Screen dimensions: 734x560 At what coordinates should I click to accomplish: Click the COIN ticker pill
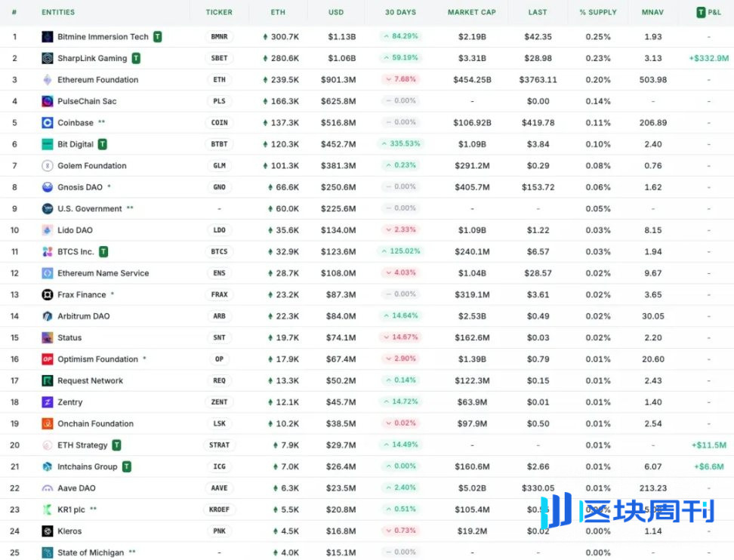pyautogui.click(x=219, y=122)
